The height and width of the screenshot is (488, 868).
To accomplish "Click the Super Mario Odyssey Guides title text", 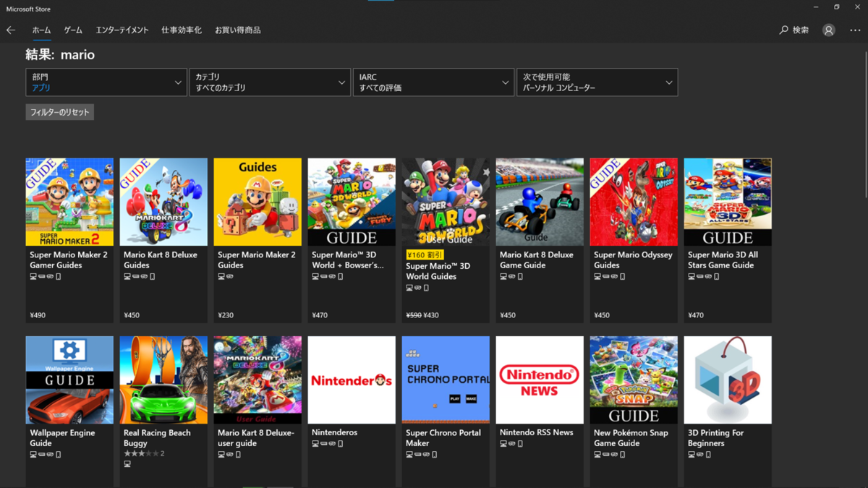I will point(633,260).
